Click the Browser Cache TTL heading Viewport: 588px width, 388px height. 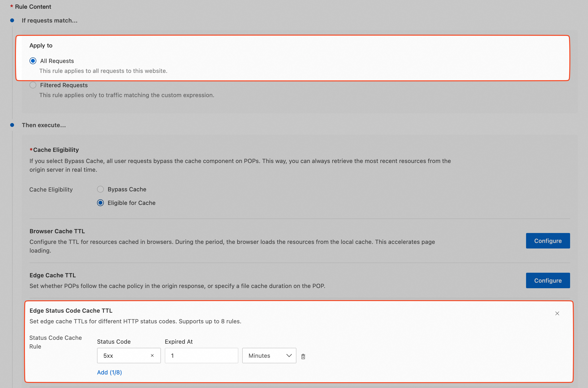pyautogui.click(x=57, y=231)
